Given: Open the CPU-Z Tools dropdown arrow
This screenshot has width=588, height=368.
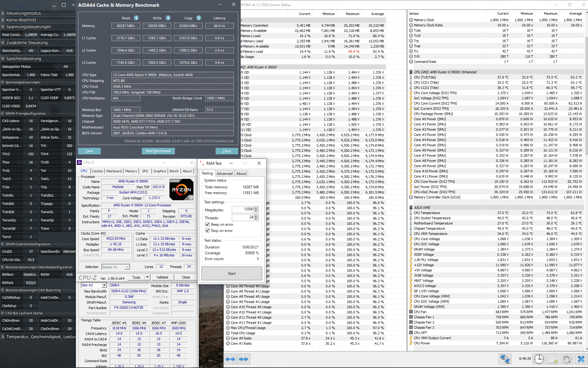Looking at the screenshot, I should pos(147,277).
